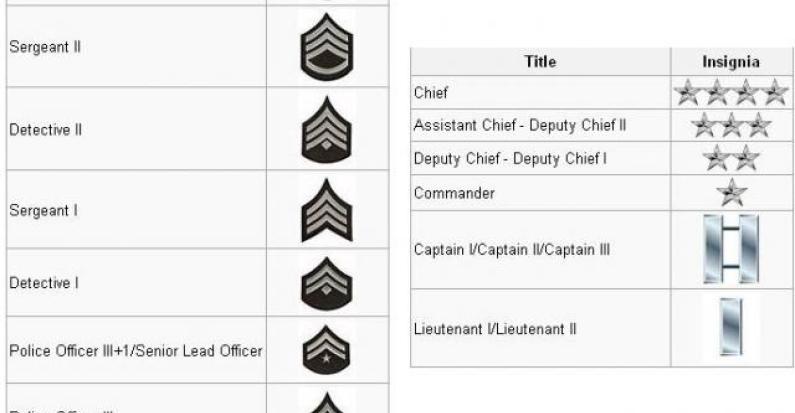Image resolution: width=795 pixels, height=413 pixels.
Task: Click the Deputy Chief two-star insignia
Action: point(731,158)
